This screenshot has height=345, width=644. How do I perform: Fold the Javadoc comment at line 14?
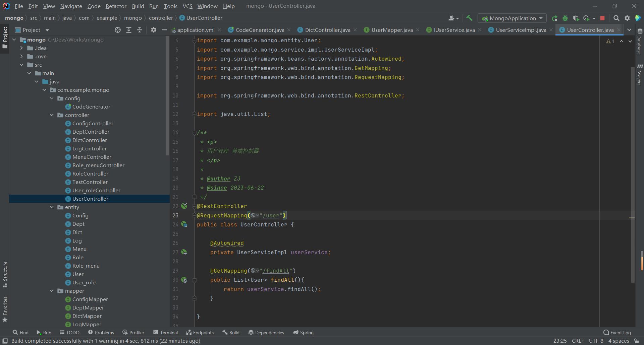(194, 133)
